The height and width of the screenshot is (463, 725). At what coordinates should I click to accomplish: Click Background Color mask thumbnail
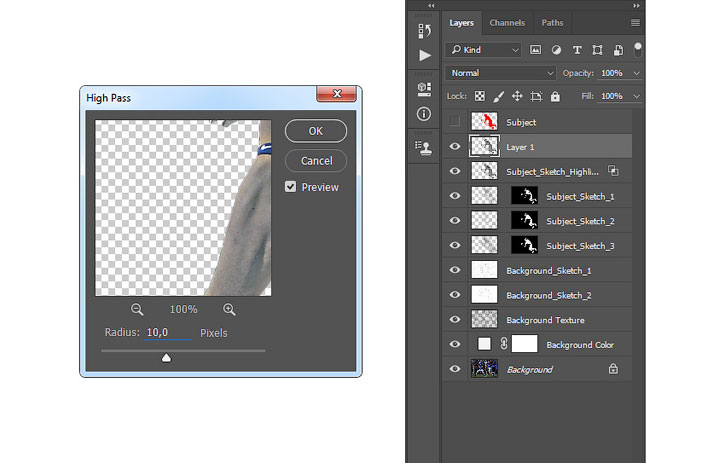524,344
